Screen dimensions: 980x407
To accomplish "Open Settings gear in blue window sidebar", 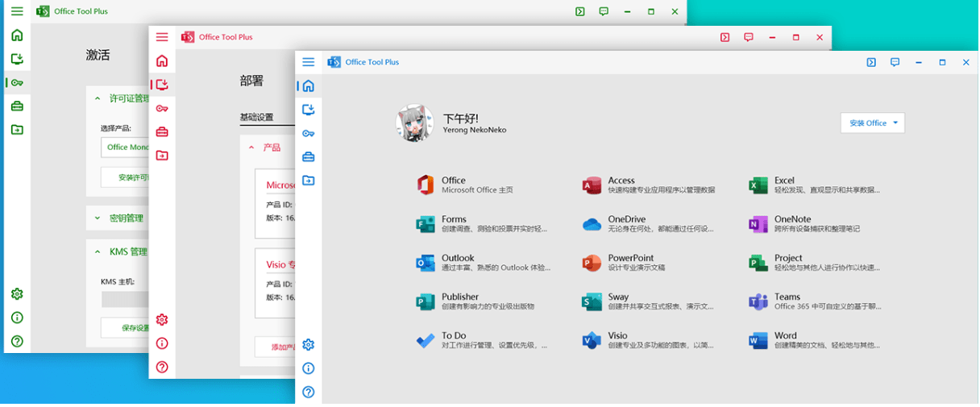I will point(308,345).
